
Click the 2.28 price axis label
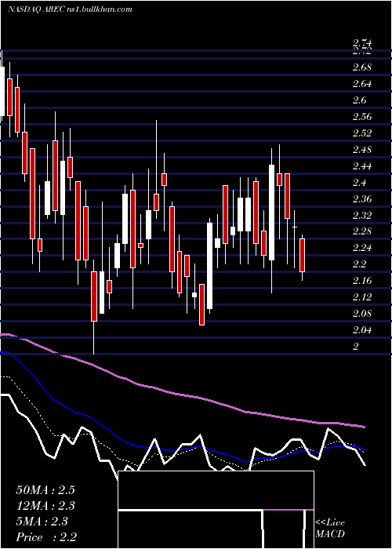coord(362,231)
